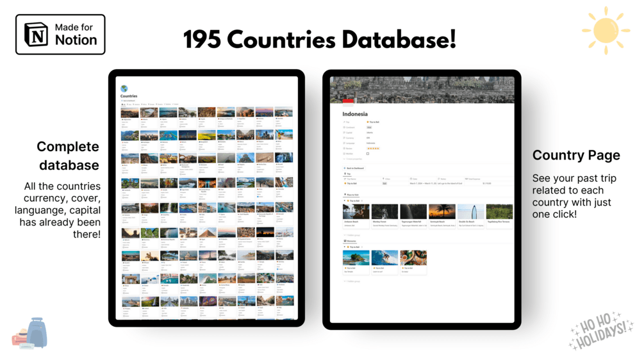Switch to the Memories tab
Screen dimensions: 644x362
tap(350, 241)
